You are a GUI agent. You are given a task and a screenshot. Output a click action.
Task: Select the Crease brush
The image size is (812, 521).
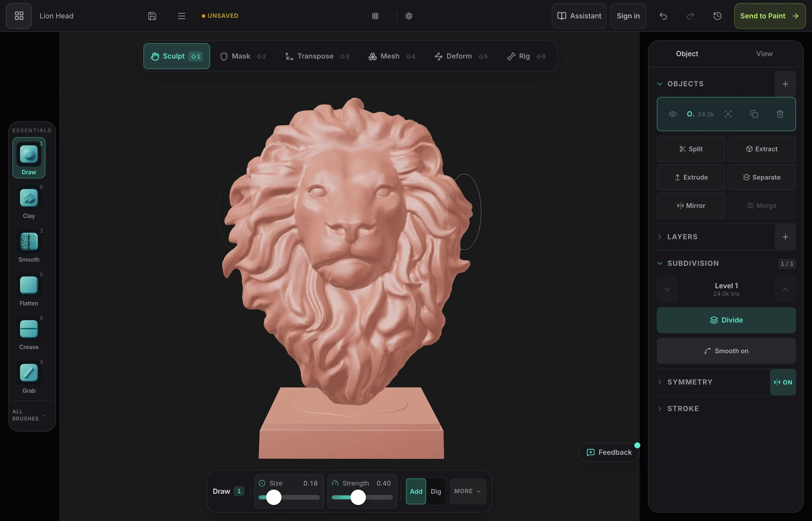29,333
